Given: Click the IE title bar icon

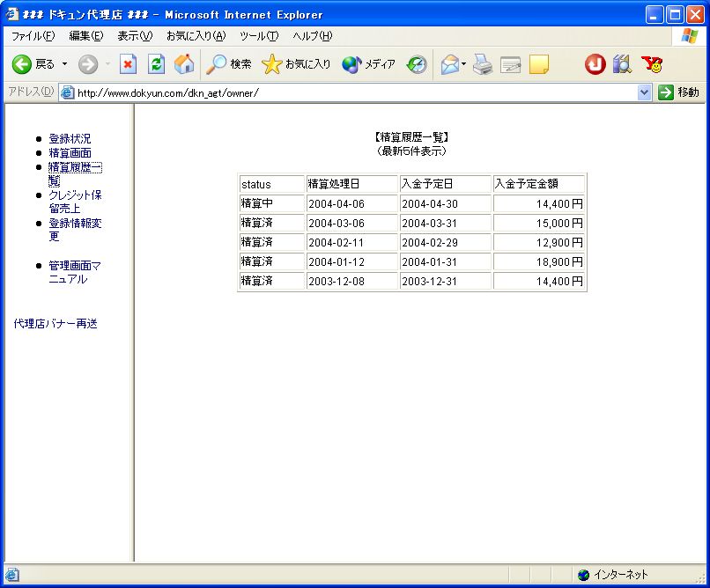Looking at the screenshot, I should click(x=11, y=14).
